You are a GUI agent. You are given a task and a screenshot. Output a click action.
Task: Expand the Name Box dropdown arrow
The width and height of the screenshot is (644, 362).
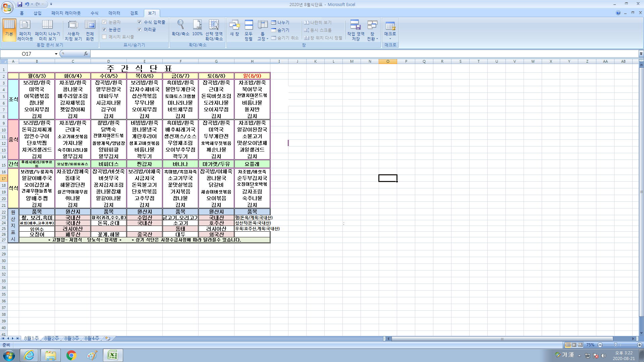click(x=56, y=54)
